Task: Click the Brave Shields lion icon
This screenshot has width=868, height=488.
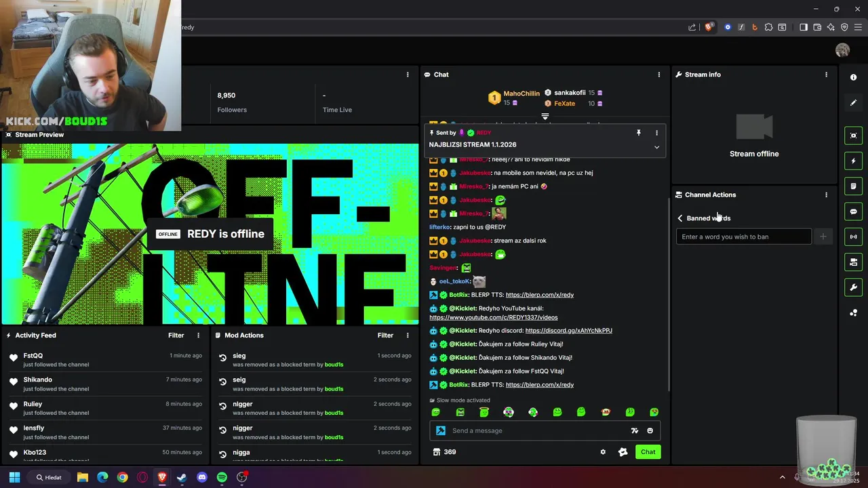Action: coord(709,27)
